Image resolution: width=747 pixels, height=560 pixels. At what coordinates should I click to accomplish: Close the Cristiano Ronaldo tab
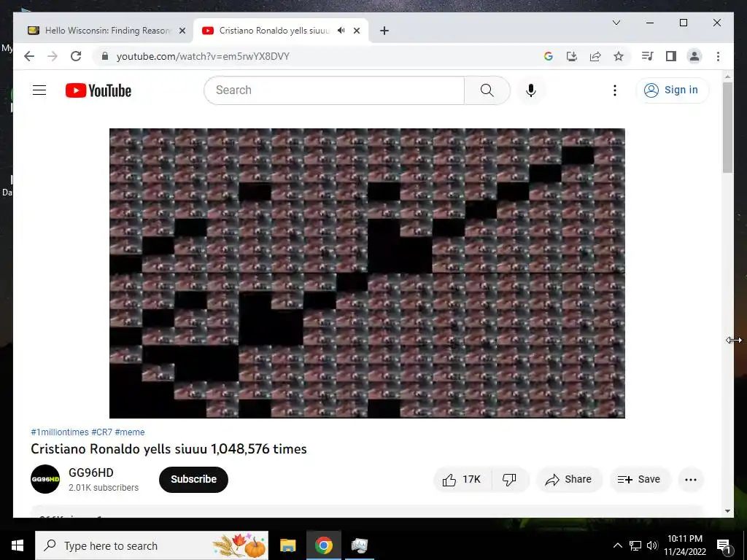point(356,31)
